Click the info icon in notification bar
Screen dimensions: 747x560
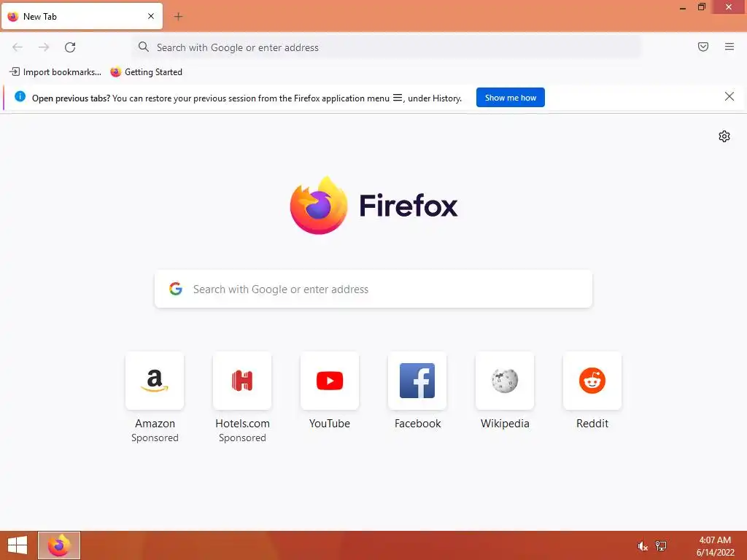pyautogui.click(x=20, y=97)
